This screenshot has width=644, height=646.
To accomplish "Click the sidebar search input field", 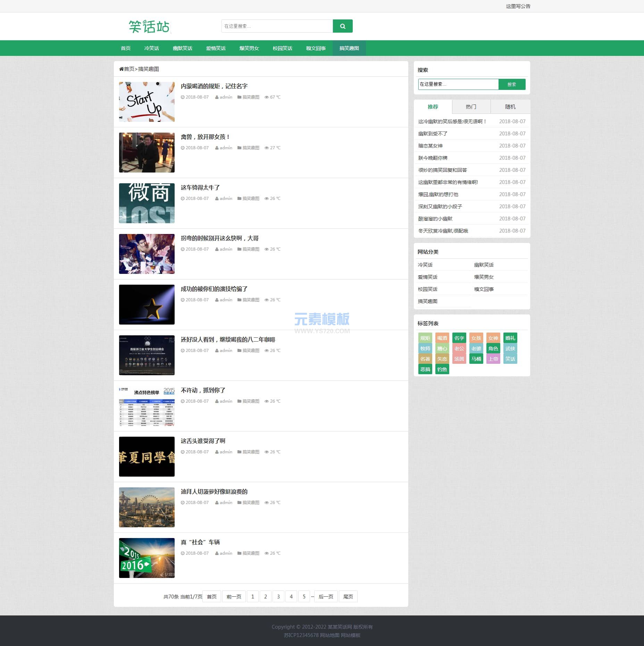I will click(x=458, y=84).
